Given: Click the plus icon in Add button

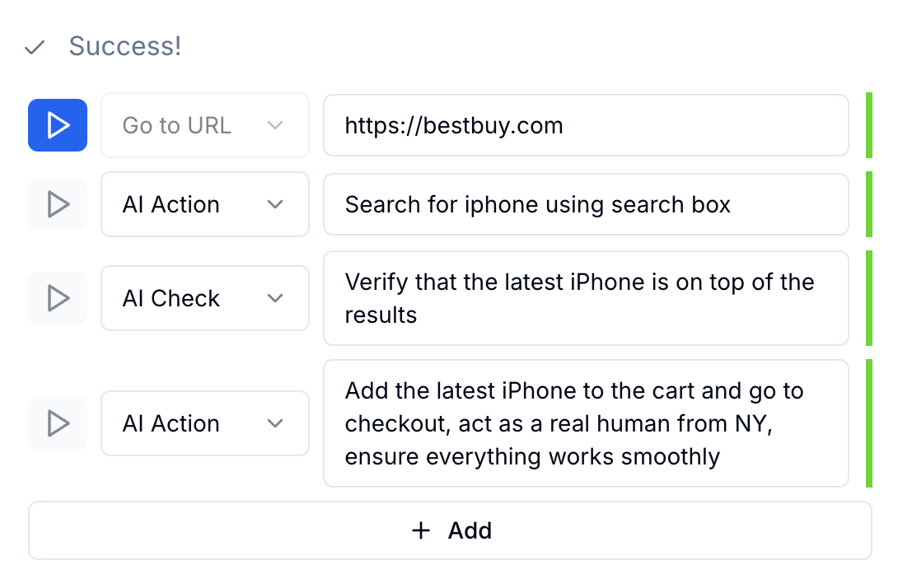Looking at the screenshot, I should (x=421, y=530).
